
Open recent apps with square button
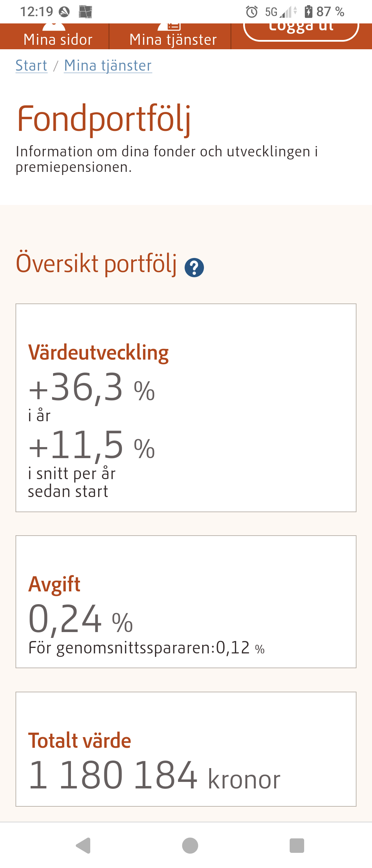click(x=297, y=845)
